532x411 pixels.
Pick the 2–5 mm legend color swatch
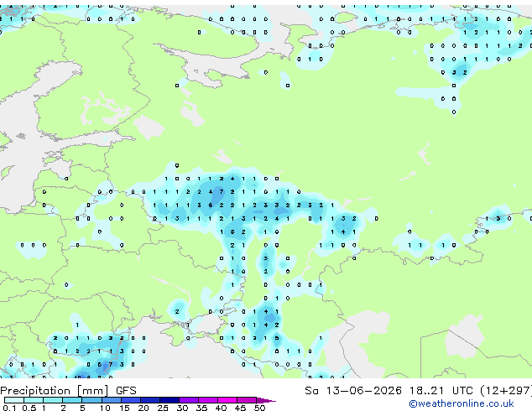[x=72, y=400]
